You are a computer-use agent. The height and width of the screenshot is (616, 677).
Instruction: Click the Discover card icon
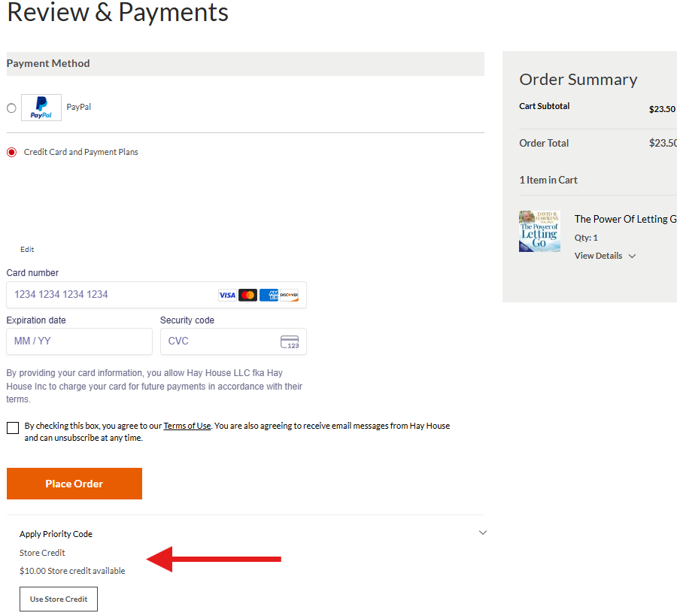[290, 295]
